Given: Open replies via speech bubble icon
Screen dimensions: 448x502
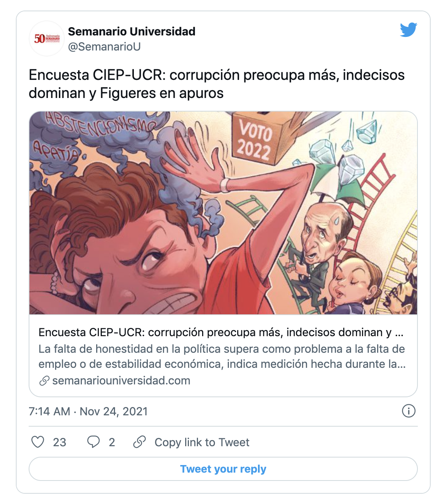Looking at the screenshot, I should (93, 442).
